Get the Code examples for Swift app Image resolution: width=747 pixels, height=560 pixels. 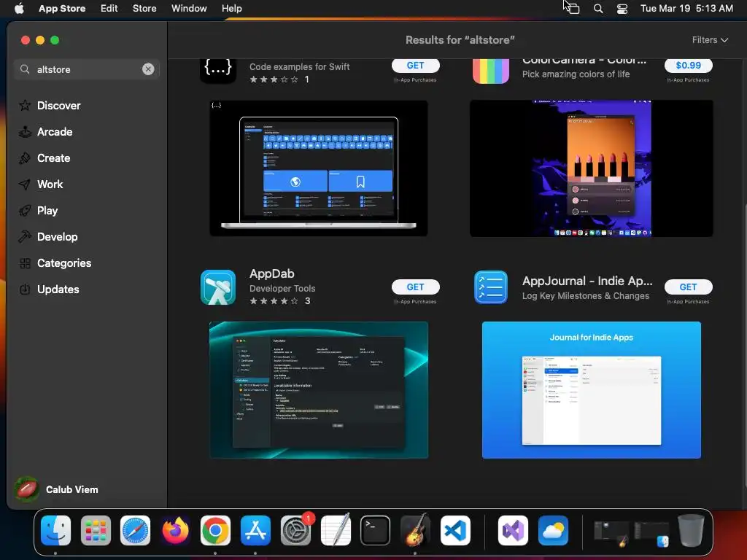point(415,65)
